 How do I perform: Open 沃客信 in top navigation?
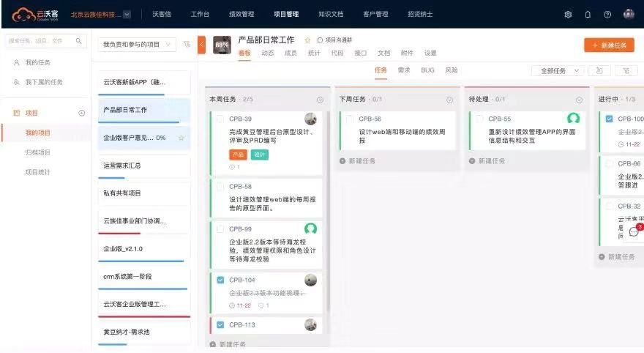[162, 14]
